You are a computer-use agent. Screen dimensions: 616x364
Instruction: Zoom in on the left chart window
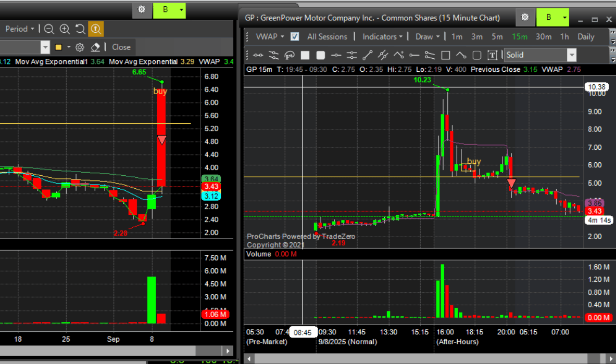(65, 29)
